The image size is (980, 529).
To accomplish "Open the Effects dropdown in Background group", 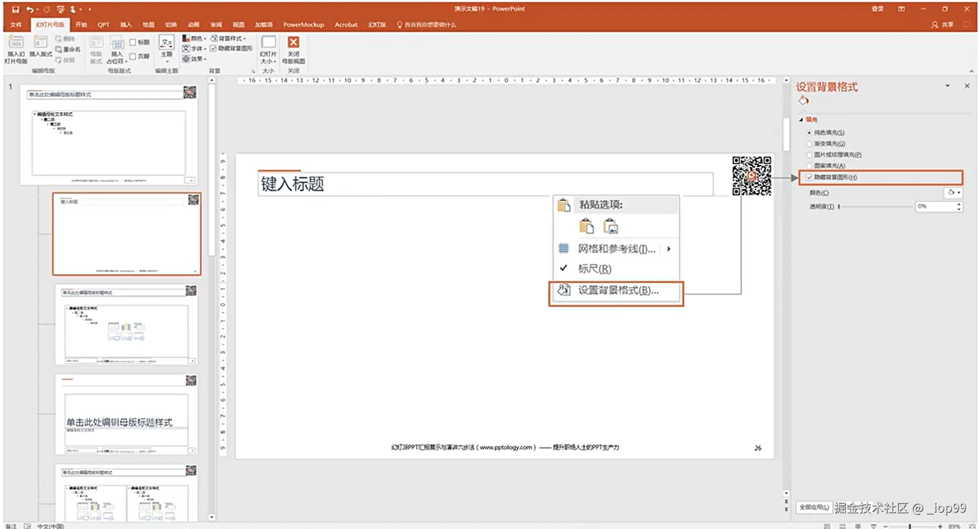I will click(x=194, y=59).
